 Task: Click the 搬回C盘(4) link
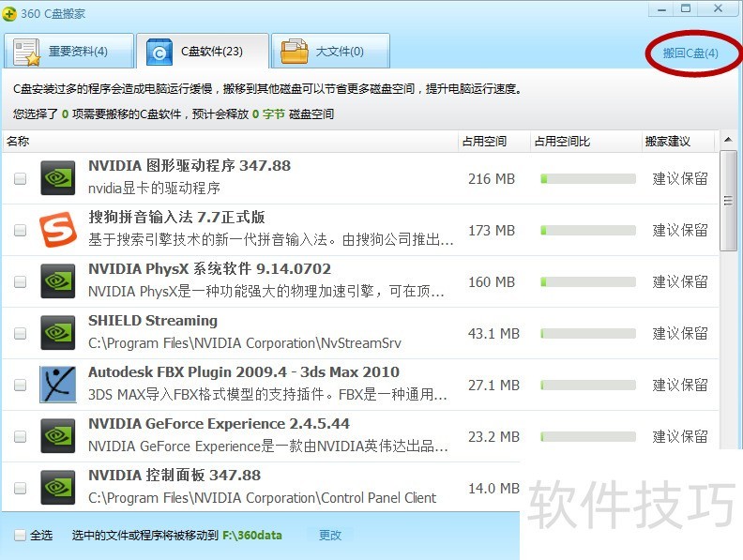click(x=690, y=53)
